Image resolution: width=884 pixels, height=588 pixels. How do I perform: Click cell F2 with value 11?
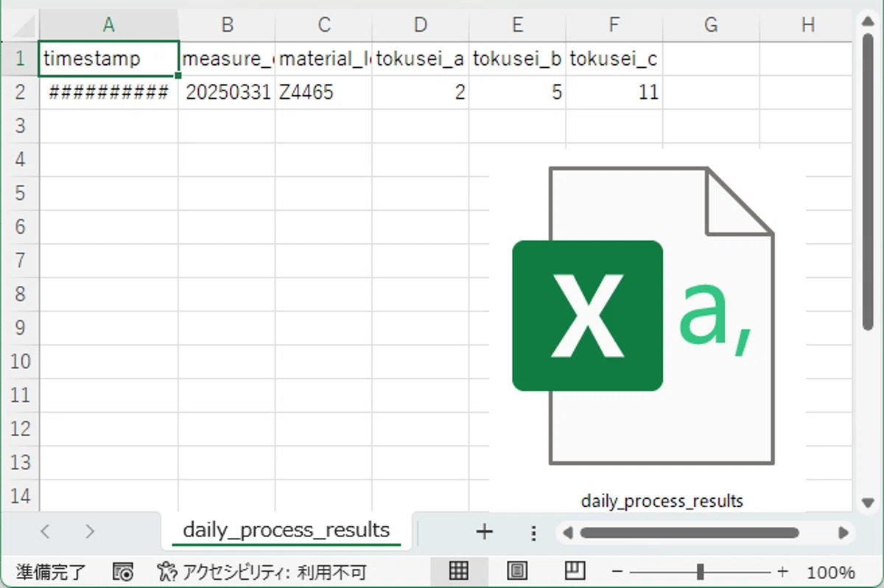pyautogui.click(x=614, y=92)
